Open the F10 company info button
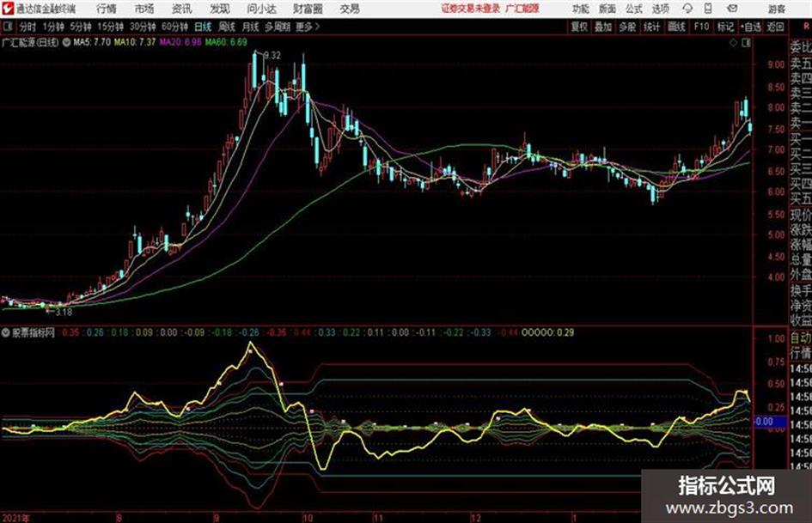812x523 pixels. click(x=701, y=27)
